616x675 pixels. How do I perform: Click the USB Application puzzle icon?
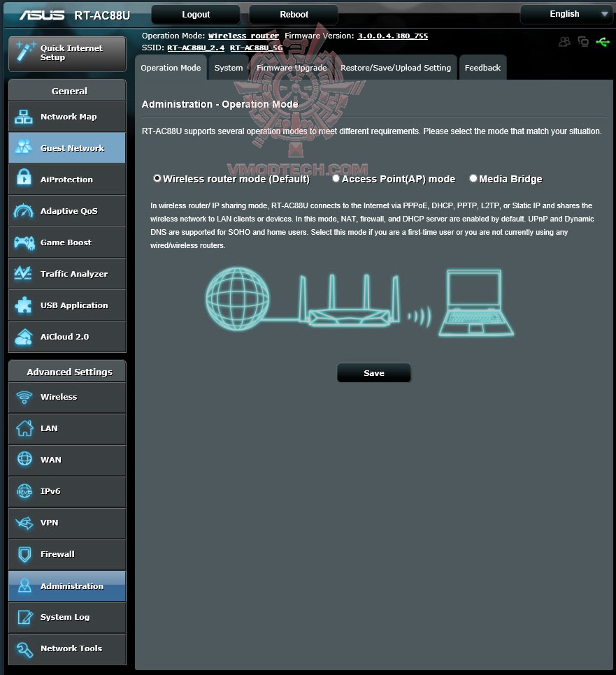(23, 305)
